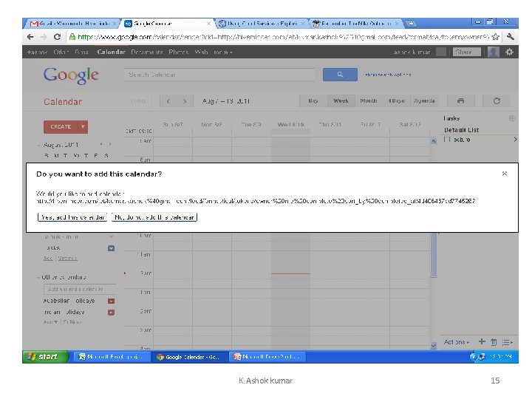This screenshot has height=399, width=532.
Task: Click the Google logo
Action: tap(71, 75)
